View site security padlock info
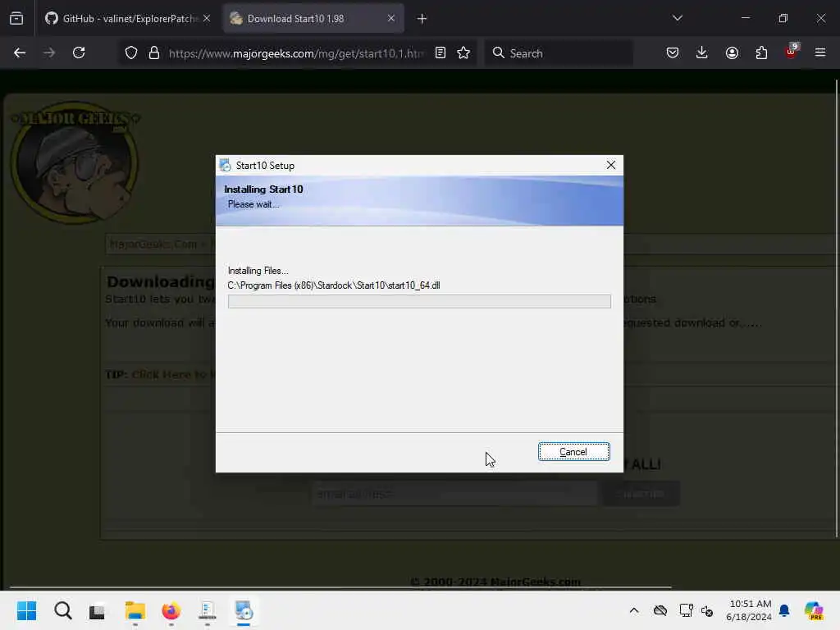Viewport: 840px width, 630px height. click(154, 53)
